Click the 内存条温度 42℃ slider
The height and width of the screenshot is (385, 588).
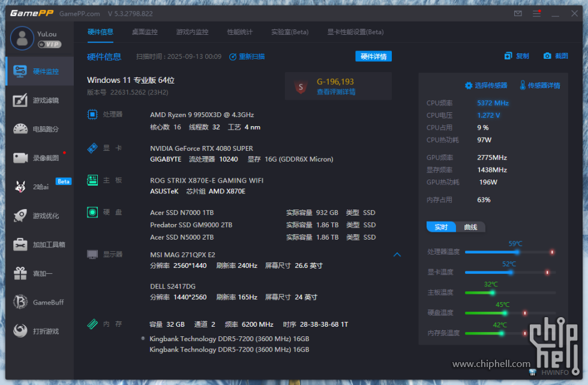(497, 333)
